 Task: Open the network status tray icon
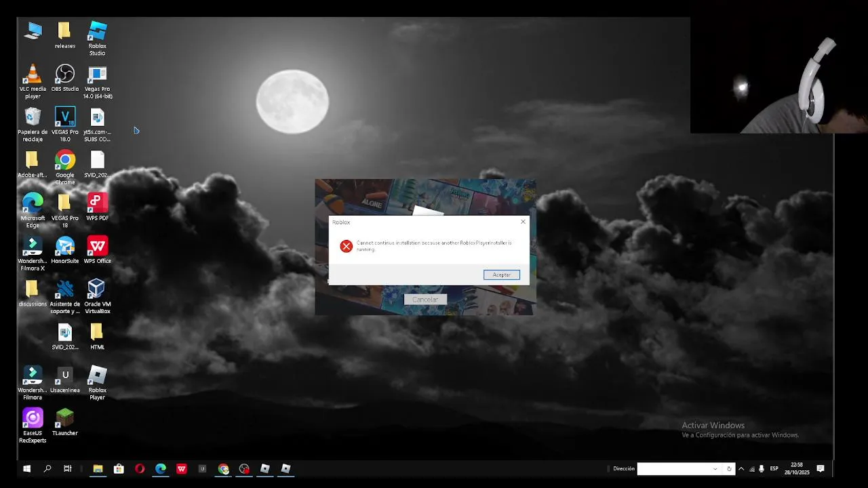(x=751, y=468)
